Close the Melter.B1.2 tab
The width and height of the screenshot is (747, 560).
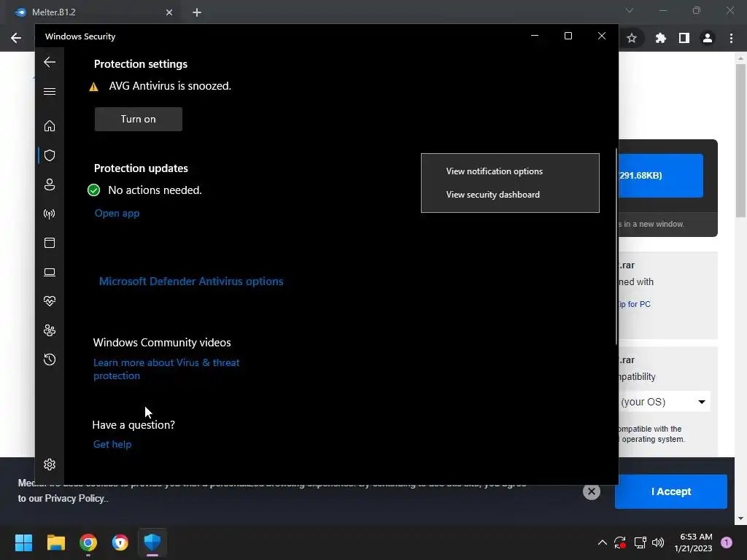click(x=169, y=12)
